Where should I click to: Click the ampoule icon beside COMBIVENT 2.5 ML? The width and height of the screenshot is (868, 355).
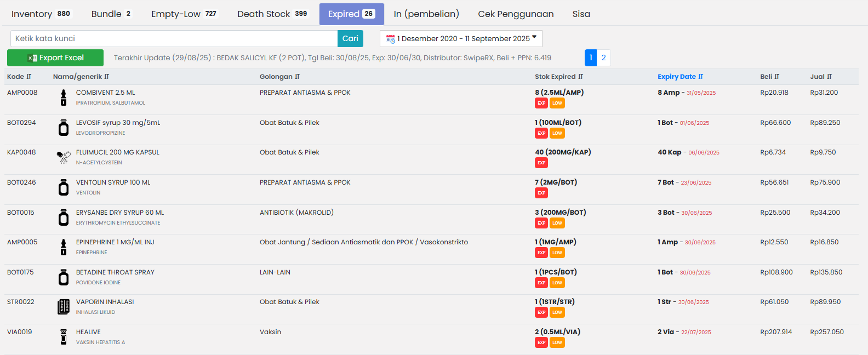(x=64, y=98)
